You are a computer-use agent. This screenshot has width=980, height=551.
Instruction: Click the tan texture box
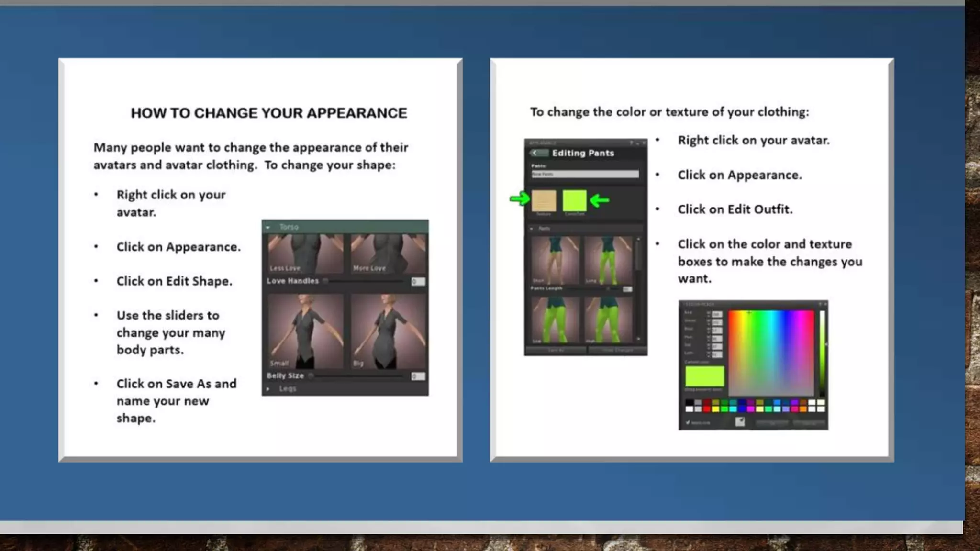coord(544,200)
